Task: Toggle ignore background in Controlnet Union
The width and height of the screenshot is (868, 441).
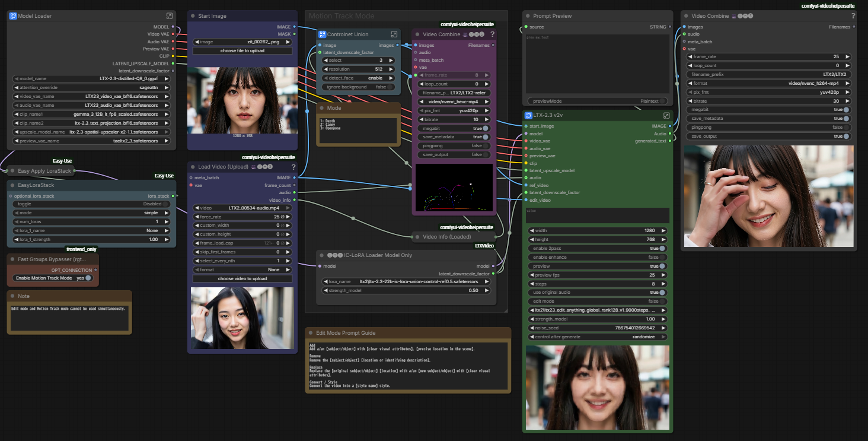Action: point(391,87)
